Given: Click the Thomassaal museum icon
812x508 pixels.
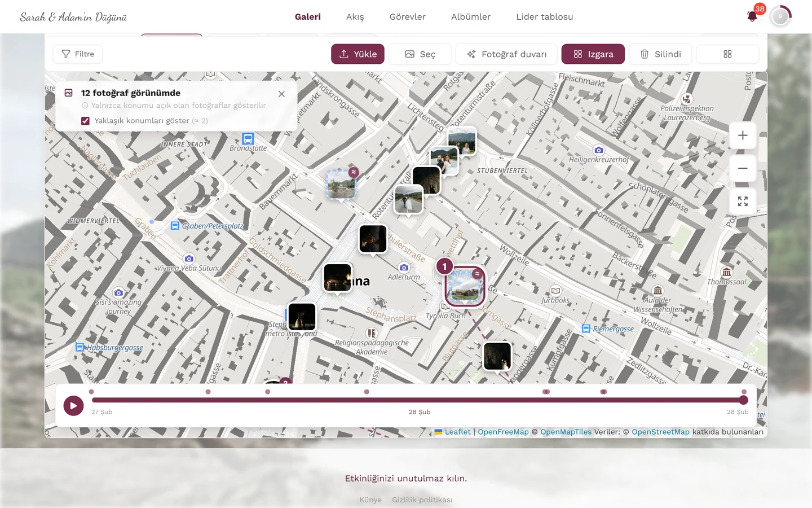Looking at the screenshot, I should click(x=727, y=272).
